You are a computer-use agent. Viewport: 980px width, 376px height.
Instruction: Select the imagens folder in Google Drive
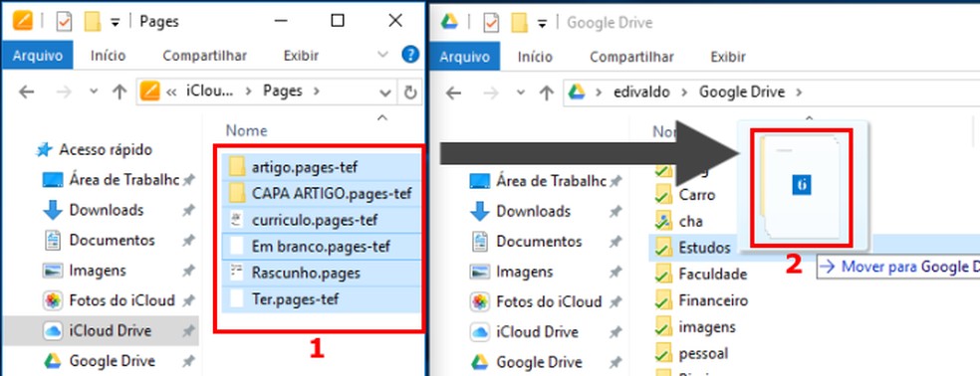[694, 326]
